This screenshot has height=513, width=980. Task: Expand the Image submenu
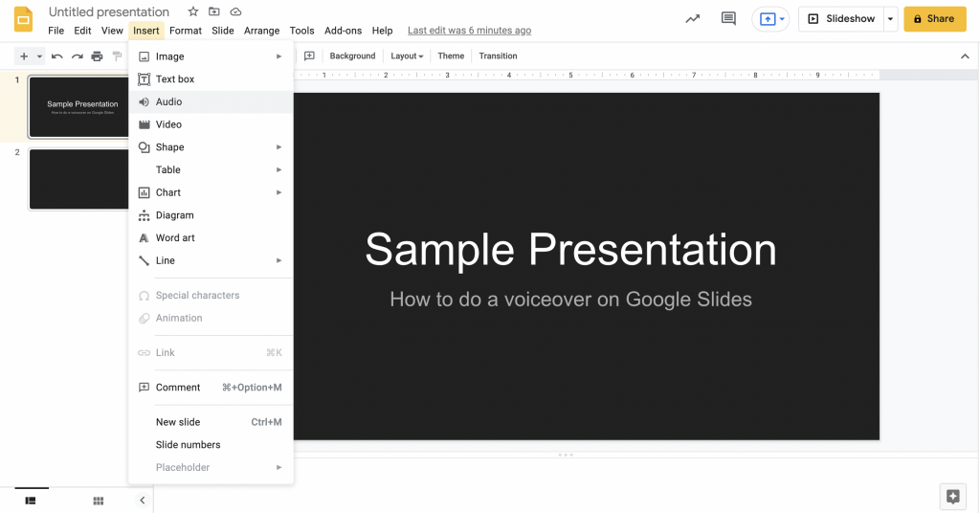[211, 56]
